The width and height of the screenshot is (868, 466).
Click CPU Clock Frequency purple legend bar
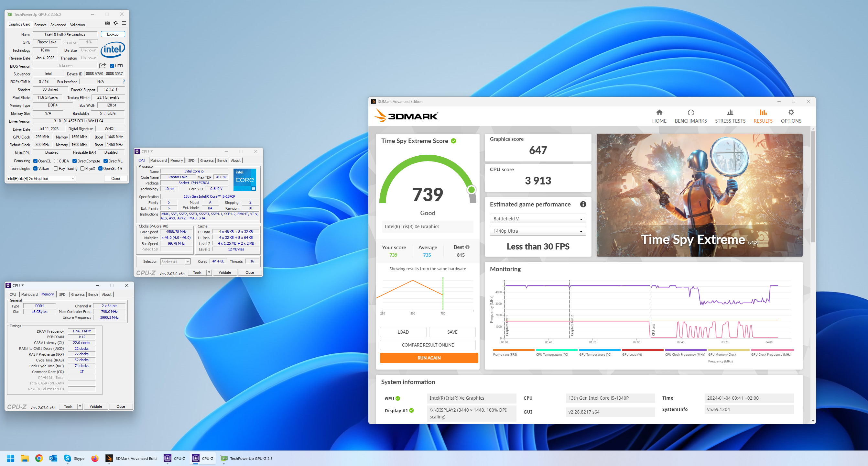pos(686,350)
